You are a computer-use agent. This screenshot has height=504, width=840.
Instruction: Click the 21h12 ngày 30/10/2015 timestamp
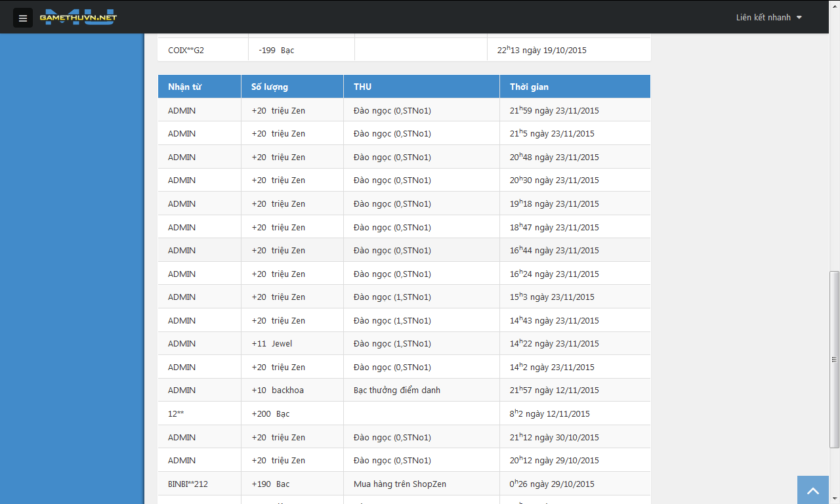[x=555, y=437]
